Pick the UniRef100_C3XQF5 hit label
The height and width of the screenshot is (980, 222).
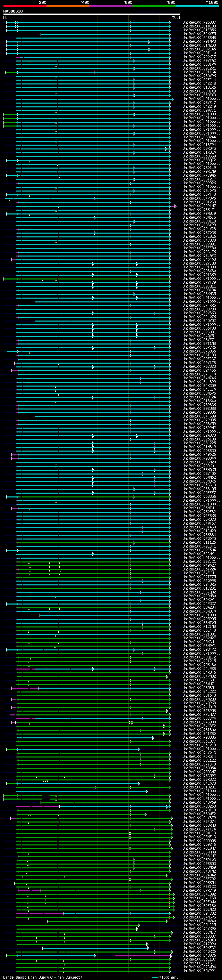(199, 149)
